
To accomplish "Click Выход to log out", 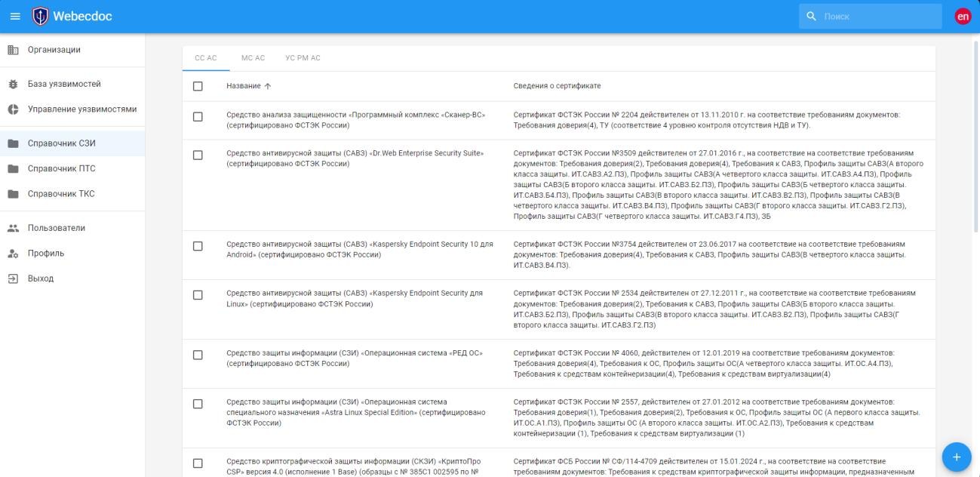I will (72, 279).
